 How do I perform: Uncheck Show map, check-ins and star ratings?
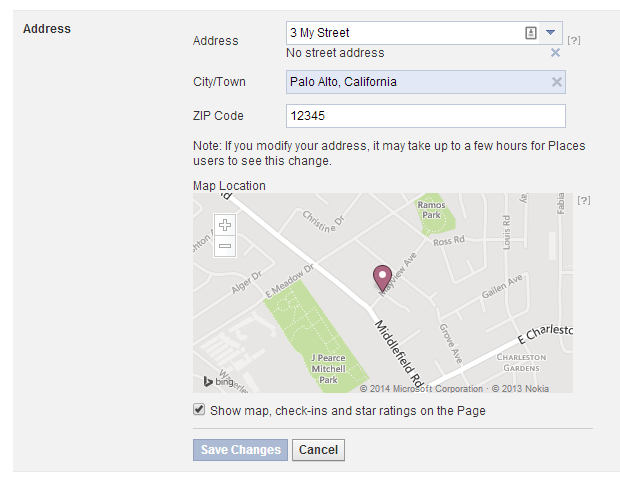click(199, 409)
